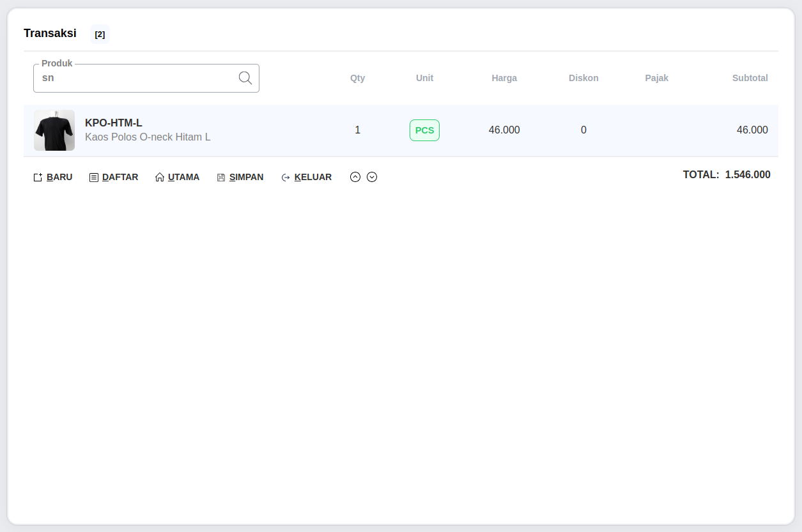Click the [2] badge beside Transaksi
Screen dimensions: 802x532
tap(100, 34)
